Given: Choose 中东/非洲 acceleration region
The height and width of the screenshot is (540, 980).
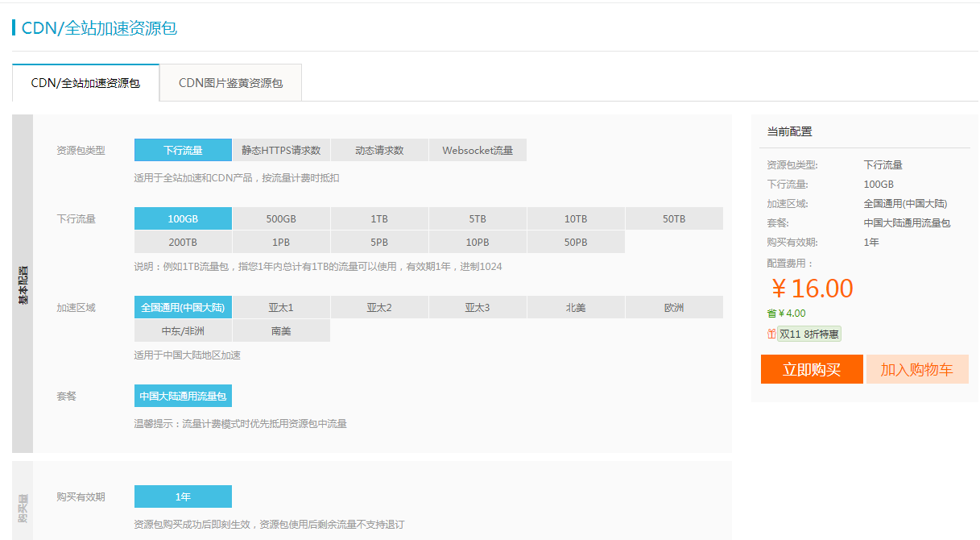Looking at the screenshot, I should click(x=183, y=331).
